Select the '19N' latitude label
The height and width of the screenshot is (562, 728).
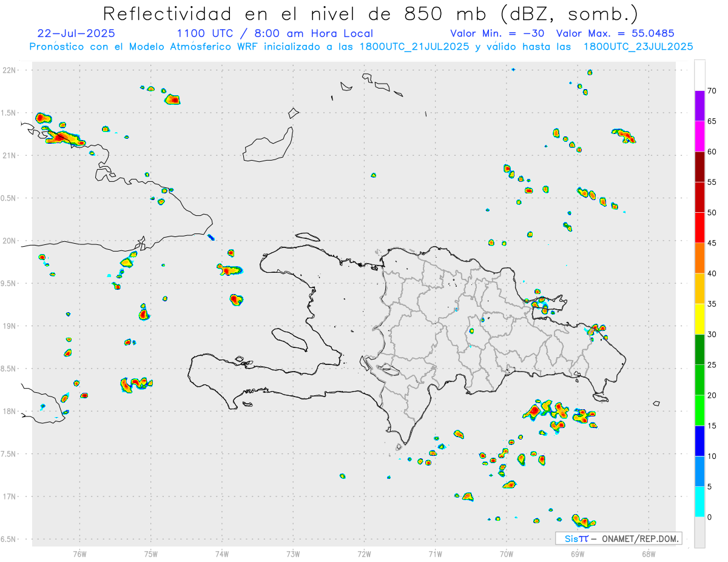[x=10, y=326]
